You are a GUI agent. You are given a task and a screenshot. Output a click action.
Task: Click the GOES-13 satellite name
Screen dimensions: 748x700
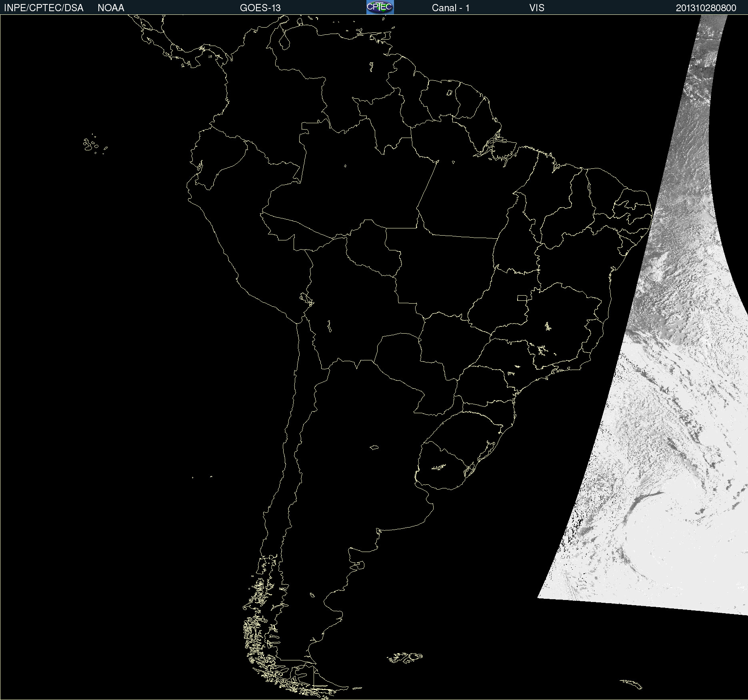click(x=260, y=8)
